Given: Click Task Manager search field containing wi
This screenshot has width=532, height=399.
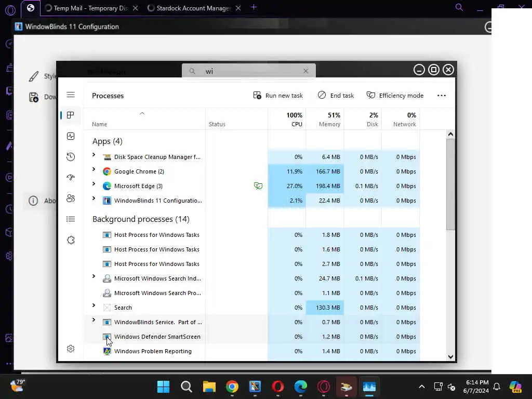Looking at the screenshot, I should pyautogui.click(x=249, y=71).
